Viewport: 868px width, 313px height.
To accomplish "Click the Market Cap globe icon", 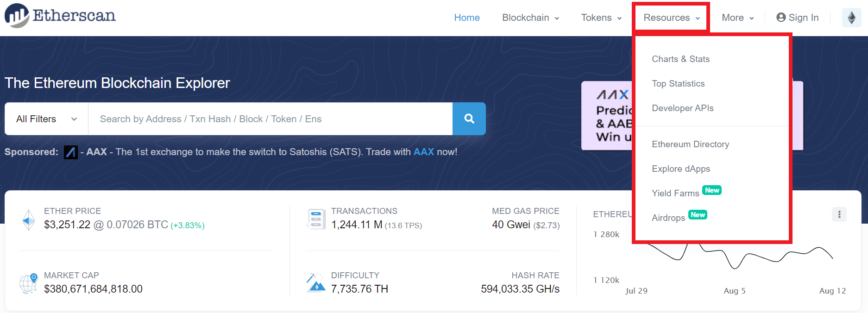I will pyautogui.click(x=28, y=282).
